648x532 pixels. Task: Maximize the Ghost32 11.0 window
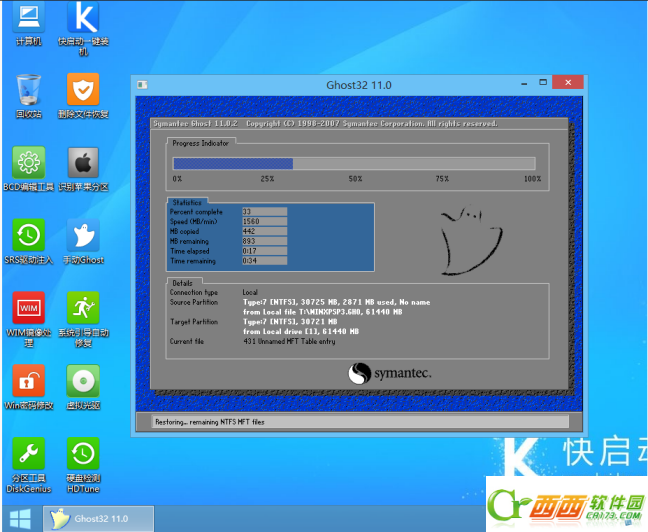tap(543, 82)
